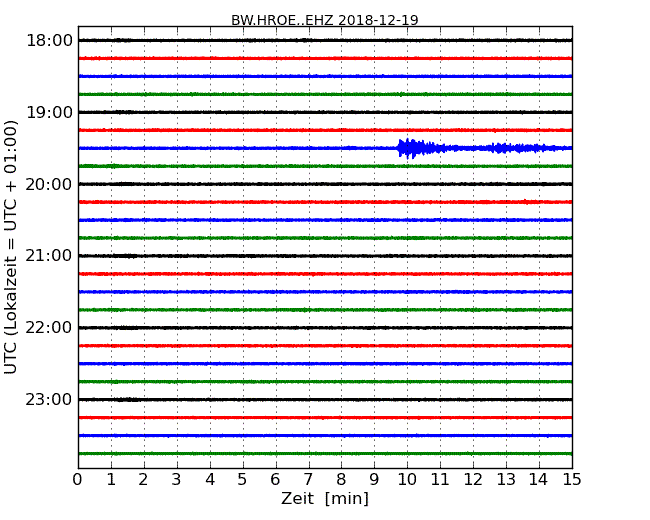Click x-axis tick label 5
Viewport: 650px width, 520px height.
click(x=243, y=480)
